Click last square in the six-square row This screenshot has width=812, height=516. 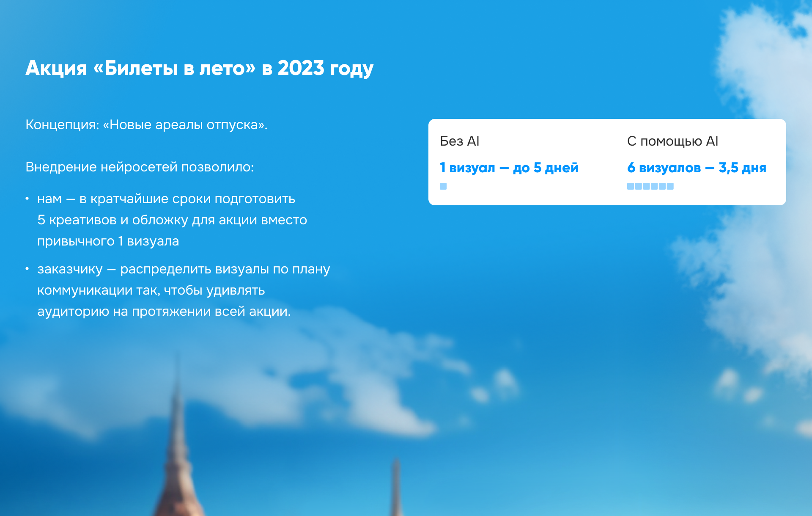pos(670,186)
